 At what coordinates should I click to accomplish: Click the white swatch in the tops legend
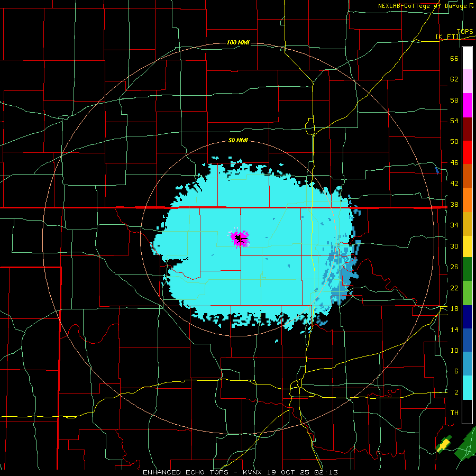(467, 58)
